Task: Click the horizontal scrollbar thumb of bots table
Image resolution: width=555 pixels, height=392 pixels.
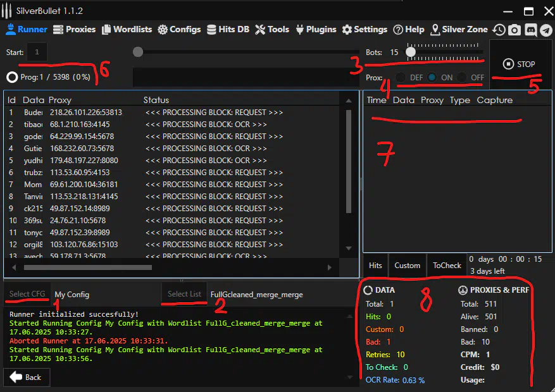Action: pyautogui.click(x=88, y=267)
